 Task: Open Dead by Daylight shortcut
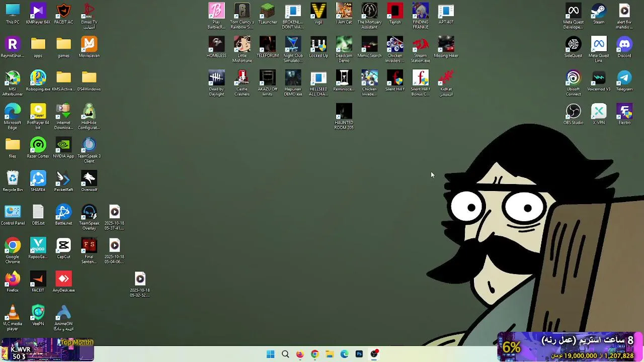tap(216, 83)
